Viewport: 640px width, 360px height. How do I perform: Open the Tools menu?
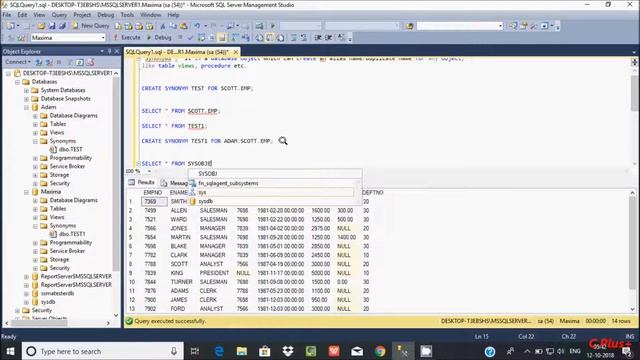tap(127, 15)
